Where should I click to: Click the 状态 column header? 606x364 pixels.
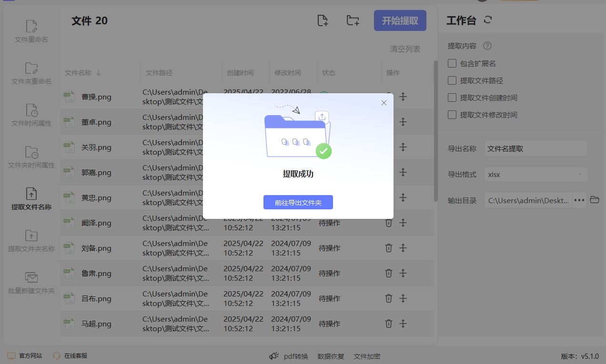pos(329,73)
